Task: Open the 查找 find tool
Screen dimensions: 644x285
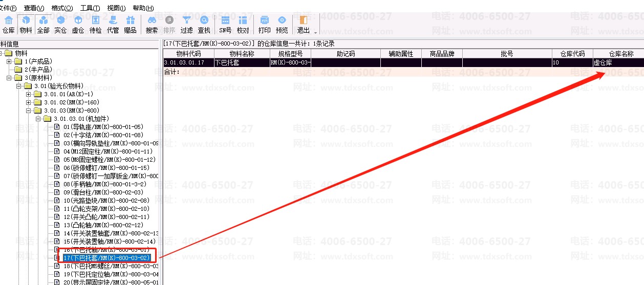Action: (x=204, y=25)
